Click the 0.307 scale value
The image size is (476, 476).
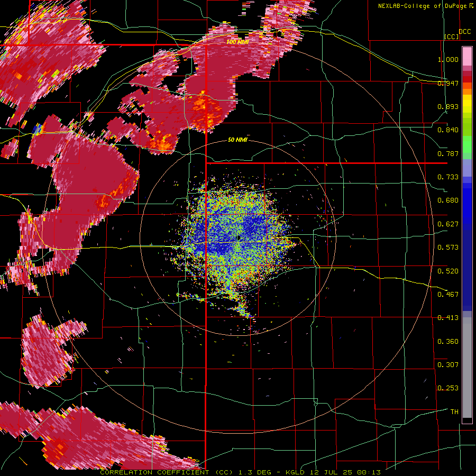tap(448, 365)
